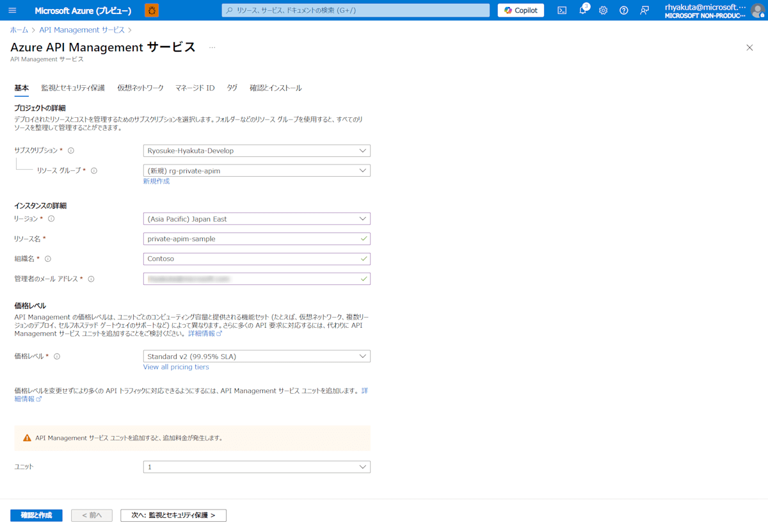Viewport: 768px width, 532px height.
Task: Click the orange bug preview icon
Action: coord(152,10)
